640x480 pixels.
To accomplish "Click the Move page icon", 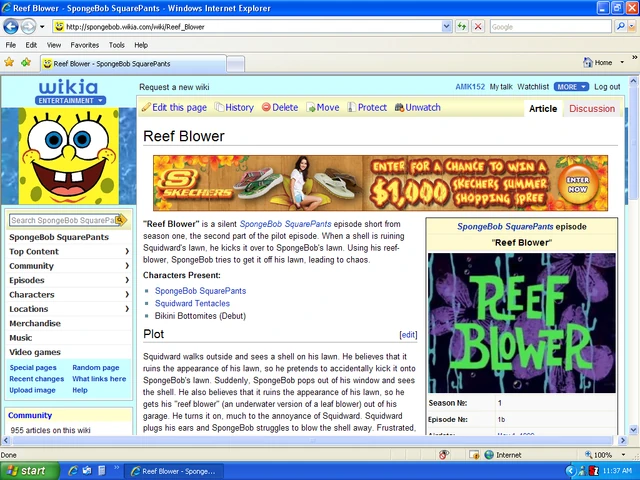I will 311,107.
